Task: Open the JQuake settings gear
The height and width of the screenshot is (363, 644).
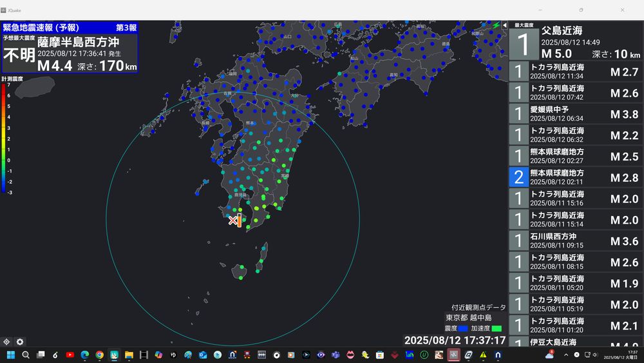Action: [20, 342]
